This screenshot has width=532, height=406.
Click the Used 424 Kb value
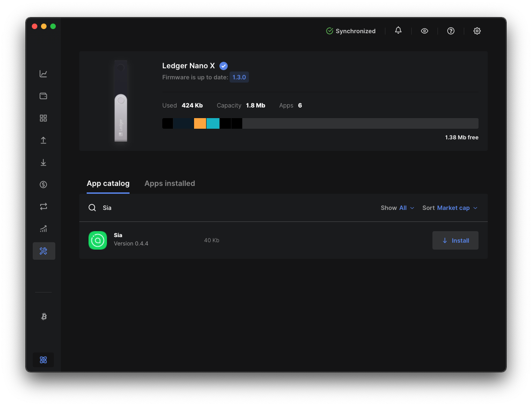click(192, 105)
